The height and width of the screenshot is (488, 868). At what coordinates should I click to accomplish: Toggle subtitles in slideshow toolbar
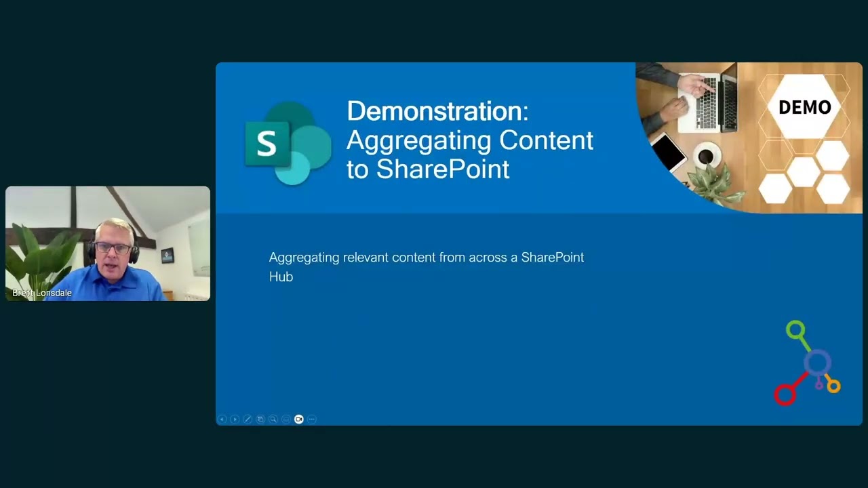pos(286,420)
